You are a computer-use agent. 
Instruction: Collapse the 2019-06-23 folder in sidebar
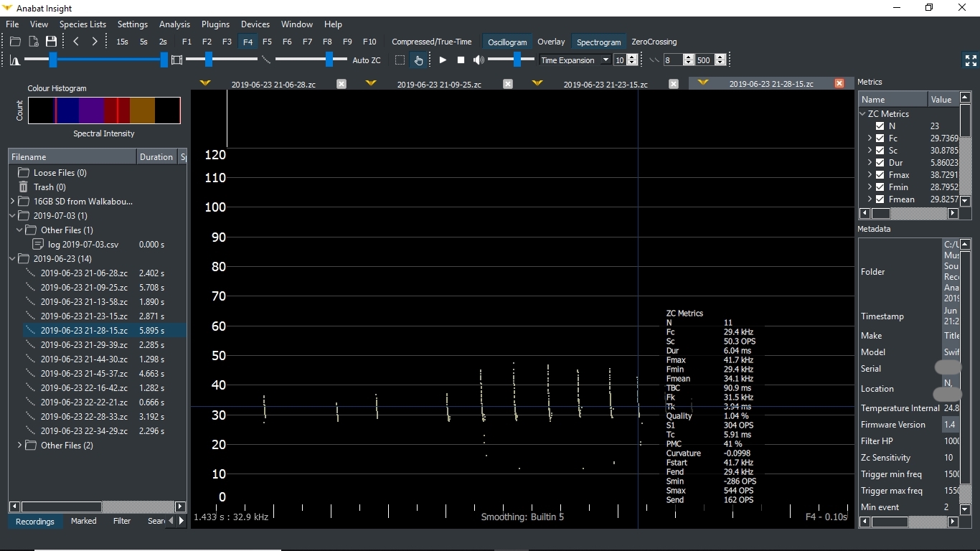[12, 259]
